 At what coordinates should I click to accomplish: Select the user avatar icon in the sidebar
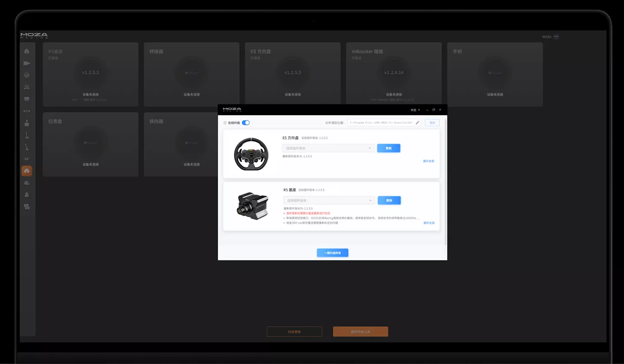point(27,195)
